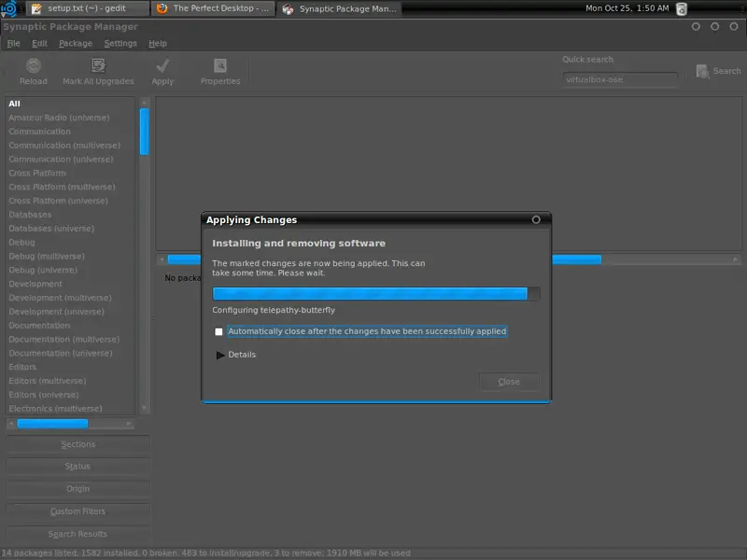Open the Help menu
The height and width of the screenshot is (560, 747).
(158, 43)
